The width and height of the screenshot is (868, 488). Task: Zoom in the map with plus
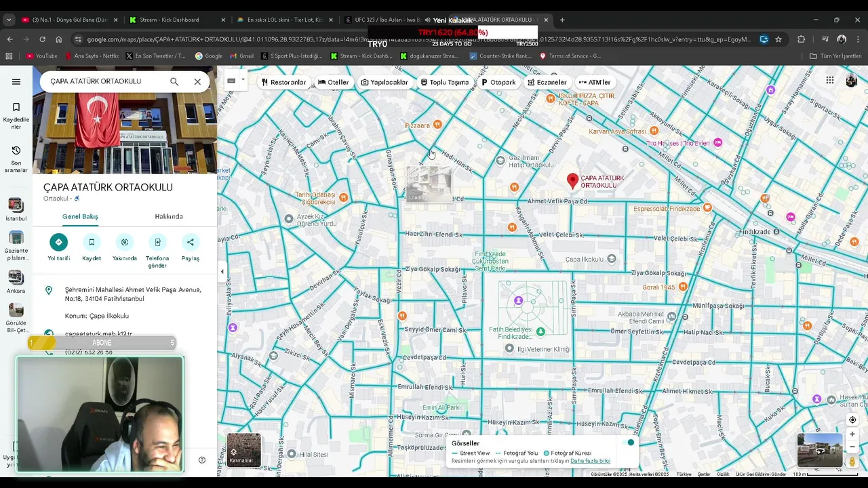[852, 434]
